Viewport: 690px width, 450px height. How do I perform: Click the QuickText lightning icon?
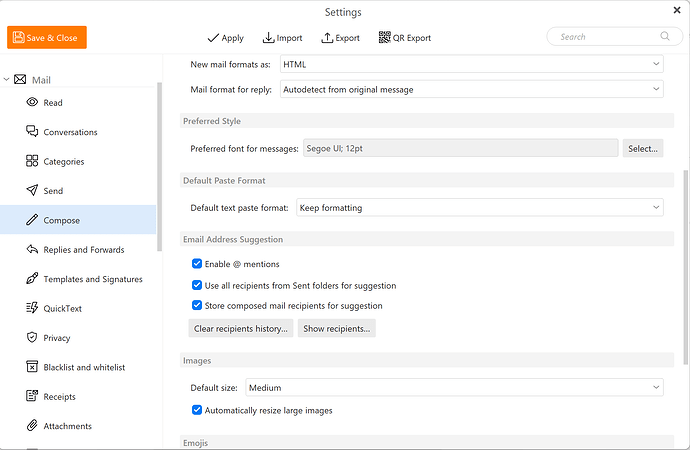pyautogui.click(x=32, y=307)
